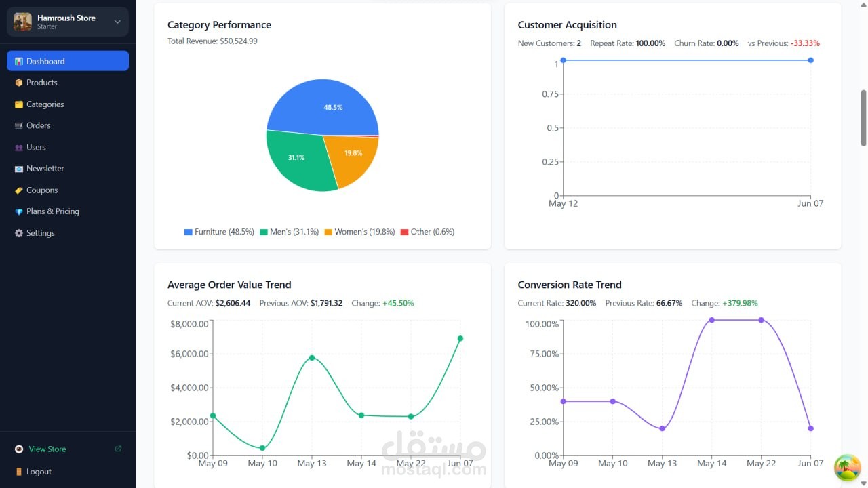Click the Categories folder icon
Image resolution: width=868 pixels, height=488 pixels.
pos(19,104)
